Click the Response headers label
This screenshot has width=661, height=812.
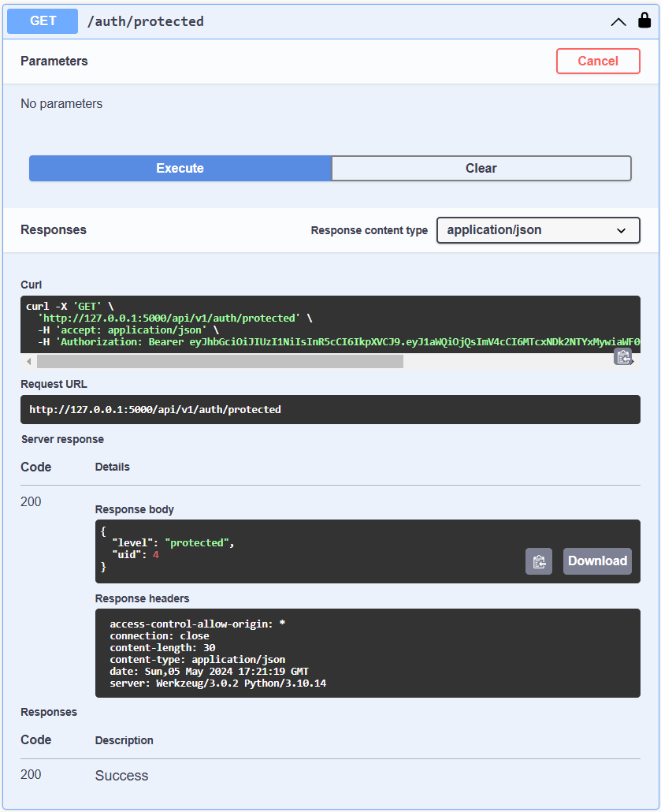[x=143, y=598]
